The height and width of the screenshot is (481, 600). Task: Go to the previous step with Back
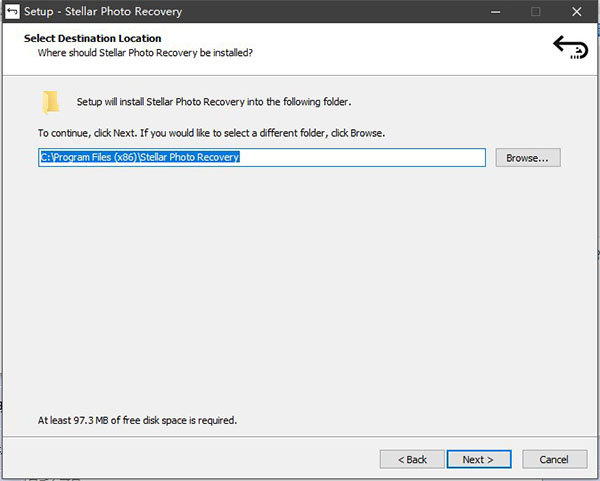click(x=412, y=459)
